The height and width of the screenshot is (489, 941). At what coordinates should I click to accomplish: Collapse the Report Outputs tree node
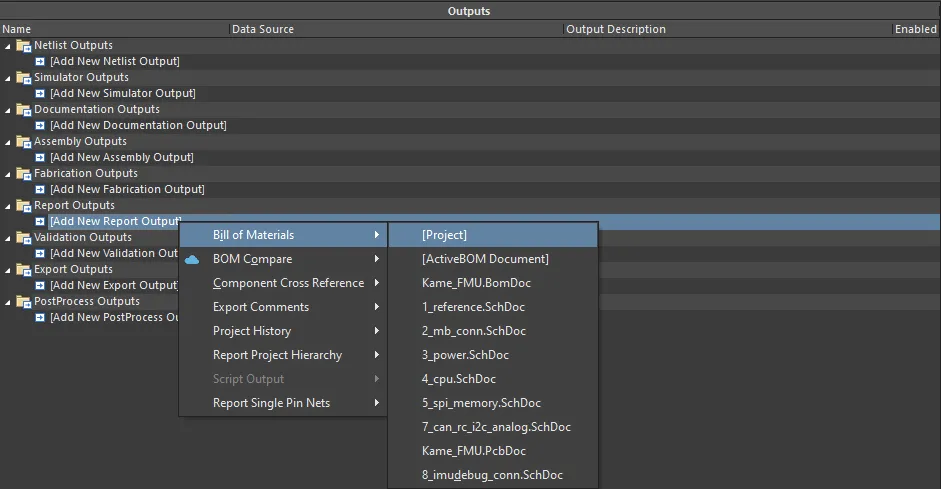(8, 206)
